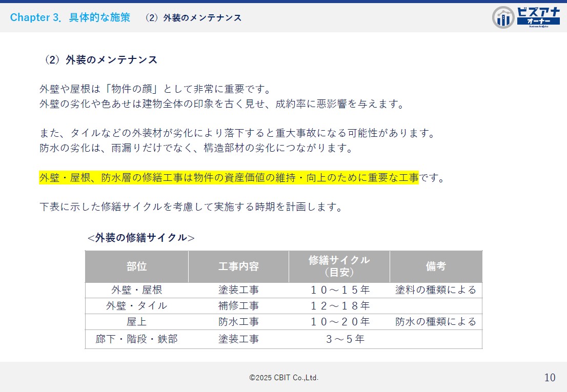The width and height of the screenshot is (567, 392).
Task: Select the 屋上 cell
Action: coord(137,322)
